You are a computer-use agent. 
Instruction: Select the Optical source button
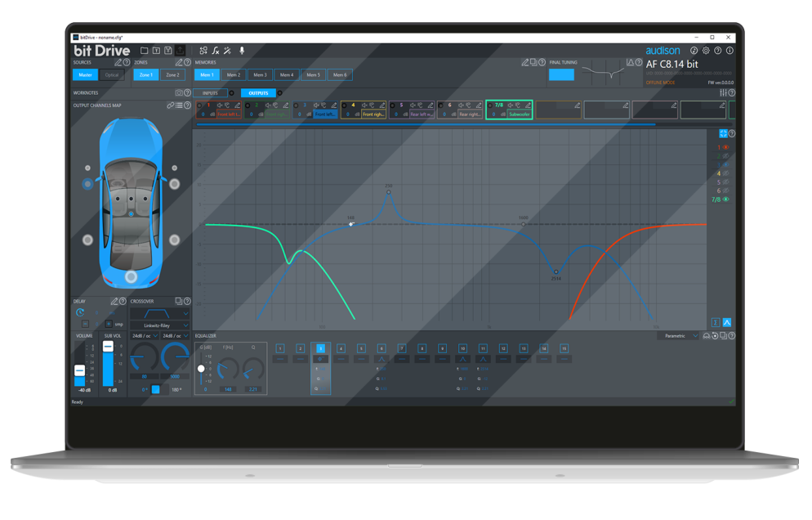[x=112, y=74]
